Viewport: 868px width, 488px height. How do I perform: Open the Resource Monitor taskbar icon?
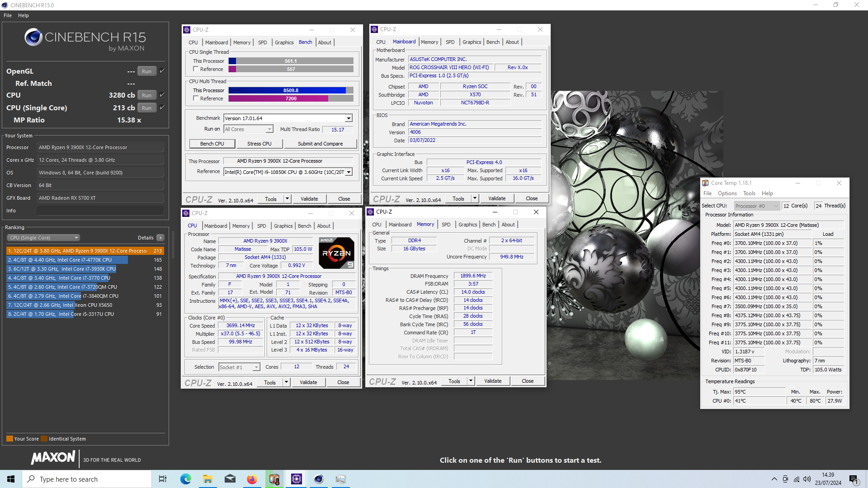[x=341, y=479]
